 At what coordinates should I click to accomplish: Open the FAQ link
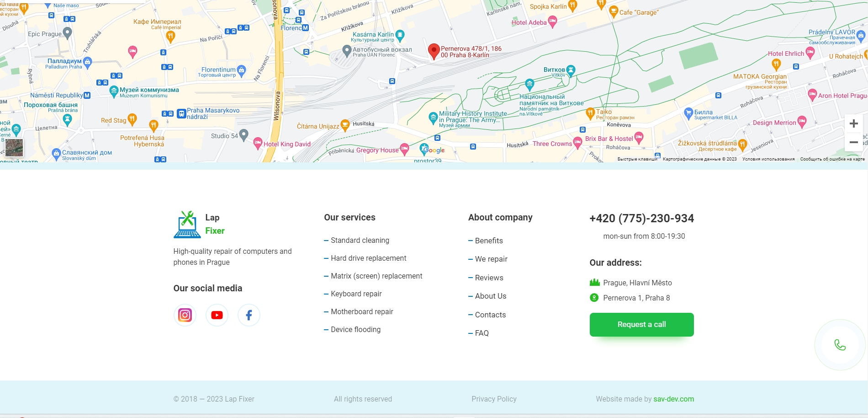click(482, 333)
